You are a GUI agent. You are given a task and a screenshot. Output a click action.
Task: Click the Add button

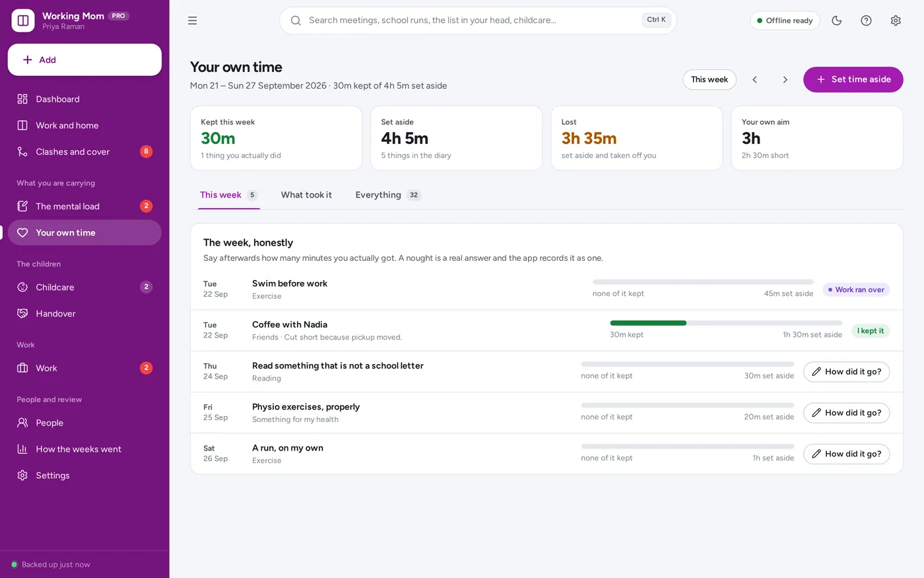tap(84, 60)
